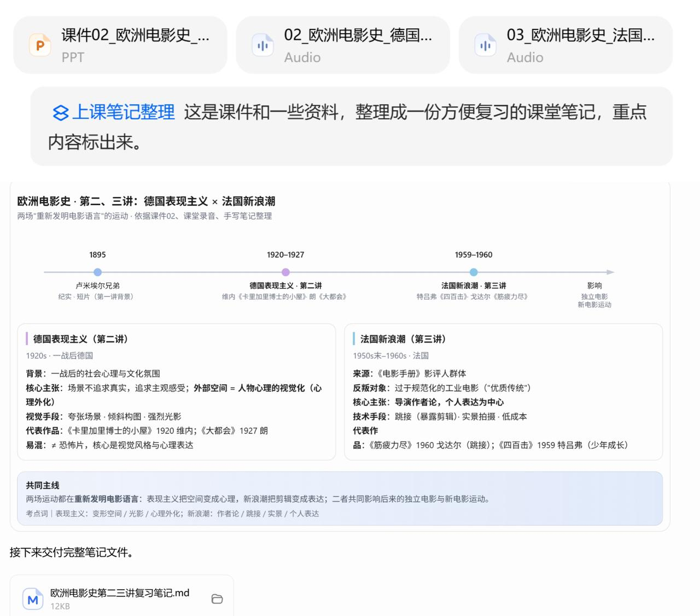Viewport: 700px width, 616px height.
Task: Click the 共同主线 summary panel
Action: 340,498
